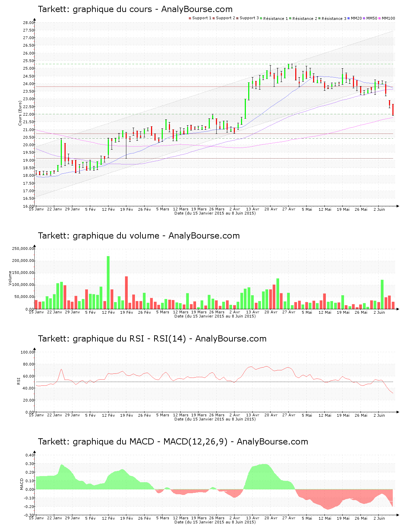Click the '15 Janv' date label under RSI chart
412x532 pixels.
tap(36, 415)
